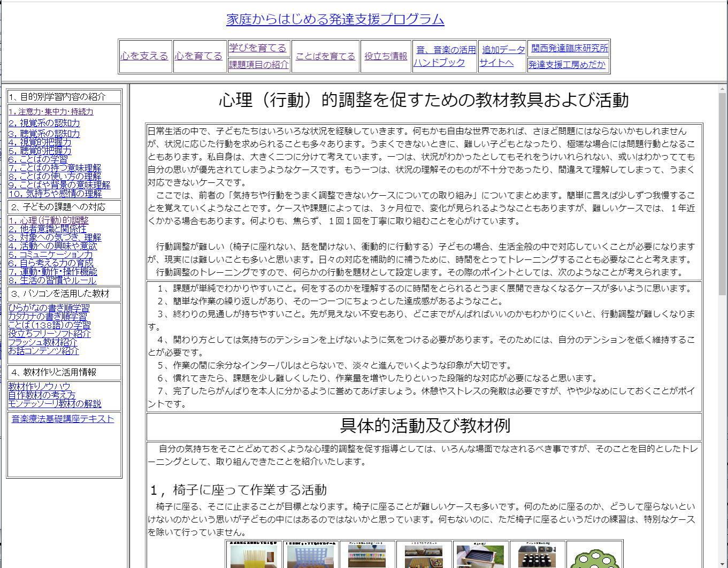
Task: Open 自作教材の考え方 link
Action: click(x=42, y=395)
